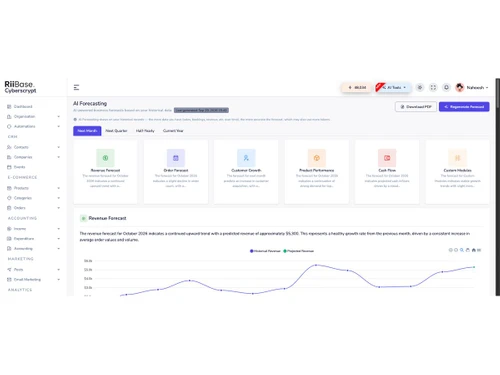This screenshot has height=375, width=500.
Task: Expand the Contacts submenu arrow
Action: pyautogui.click(x=59, y=147)
